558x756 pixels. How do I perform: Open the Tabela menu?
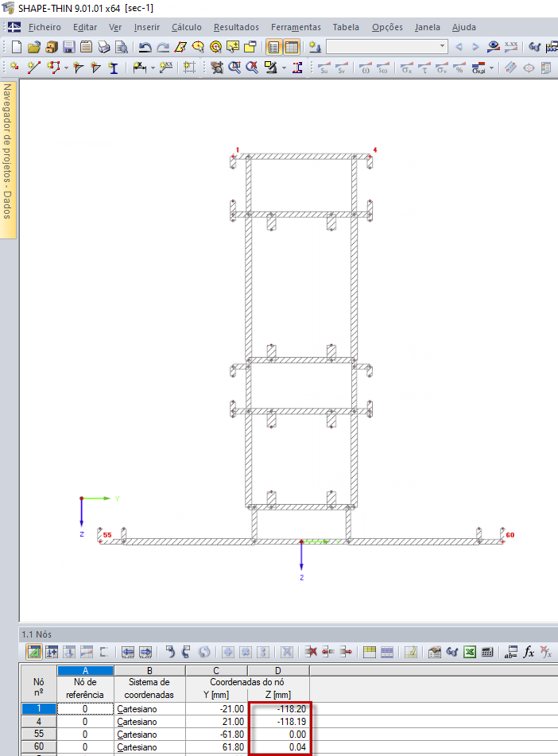point(346,27)
